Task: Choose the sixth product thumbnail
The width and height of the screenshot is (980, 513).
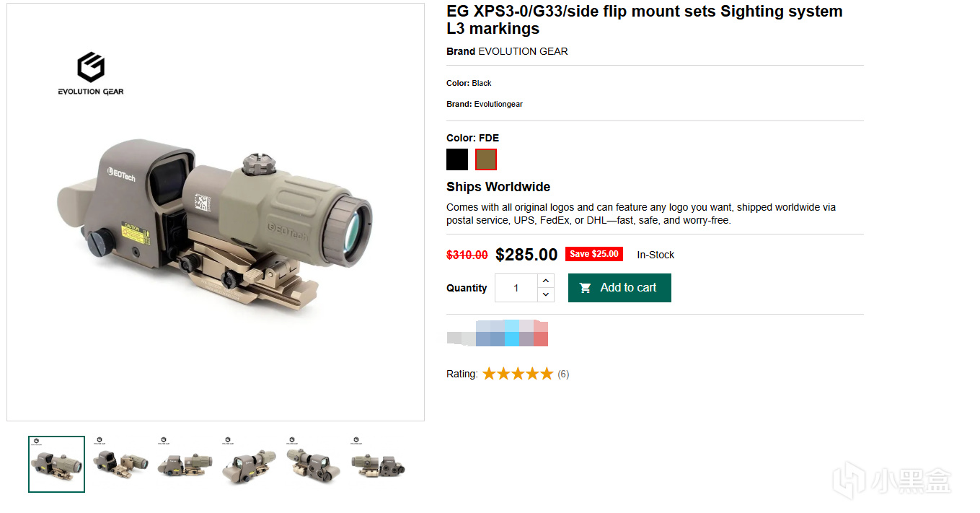Action: tap(377, 464)
